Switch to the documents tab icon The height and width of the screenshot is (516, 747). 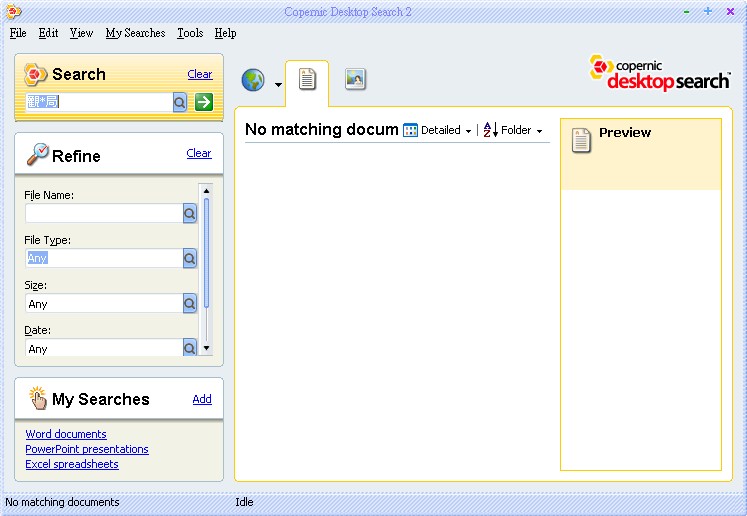(x=307, y=79)
